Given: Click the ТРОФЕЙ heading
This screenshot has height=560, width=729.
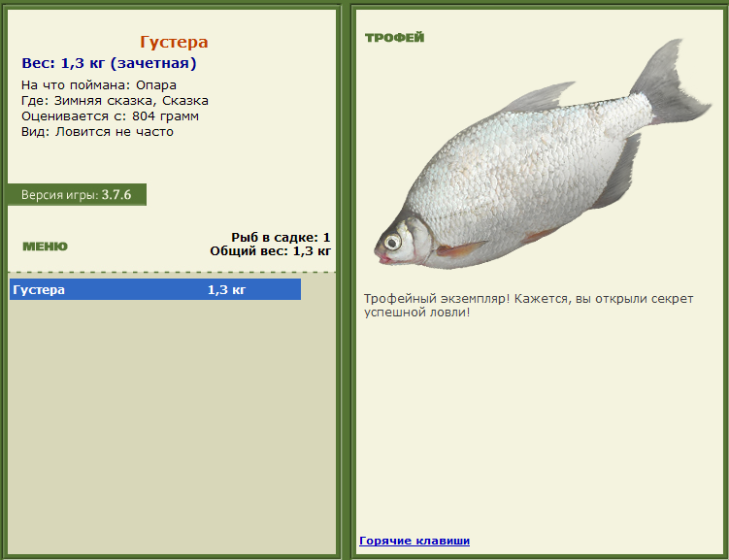Looking at the screenshot, I should pos(394,38).
